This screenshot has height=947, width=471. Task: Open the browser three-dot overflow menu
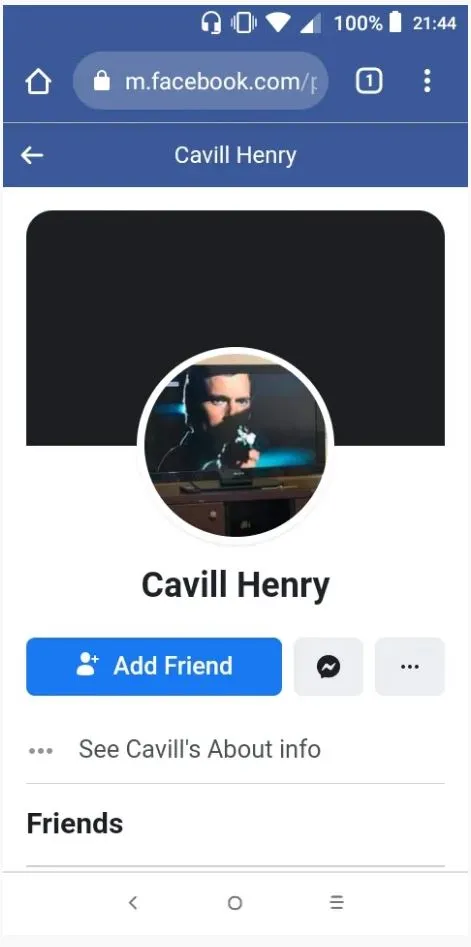(427, 81)
